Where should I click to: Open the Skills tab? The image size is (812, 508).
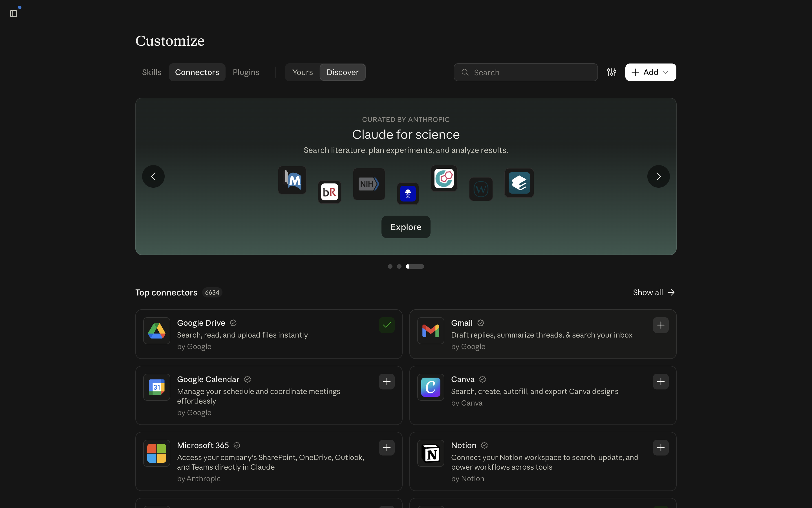(x=152, y=72)
